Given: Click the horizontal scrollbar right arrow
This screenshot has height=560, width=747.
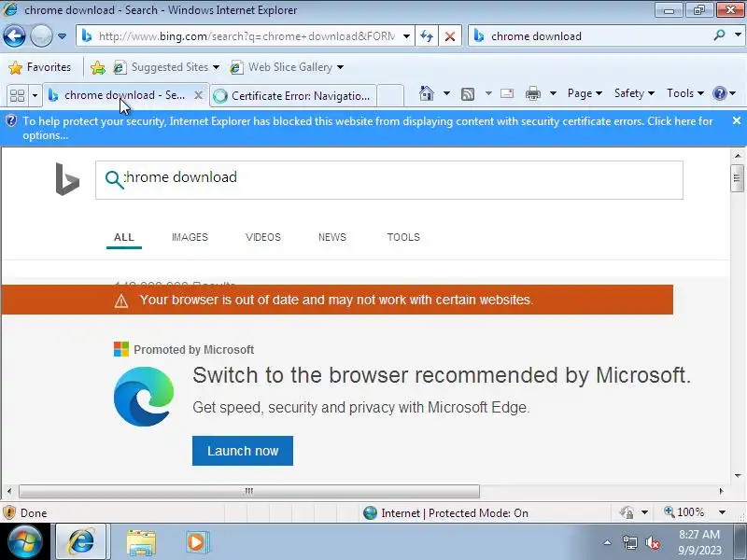Looking at the screenshot, I should [721, 491].
